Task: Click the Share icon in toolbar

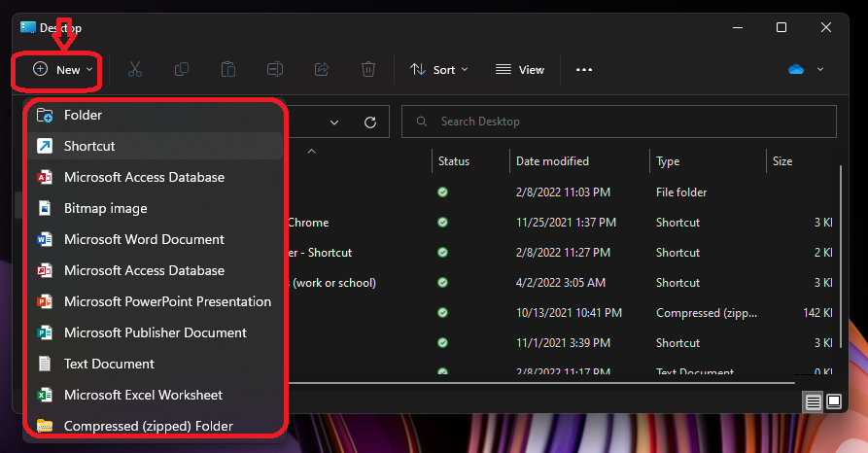Action: 322,70
